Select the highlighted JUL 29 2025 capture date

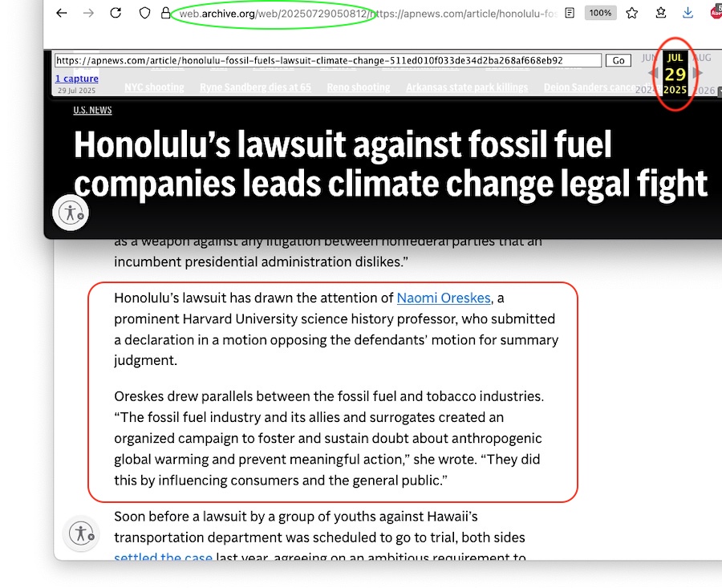[675, 74]
